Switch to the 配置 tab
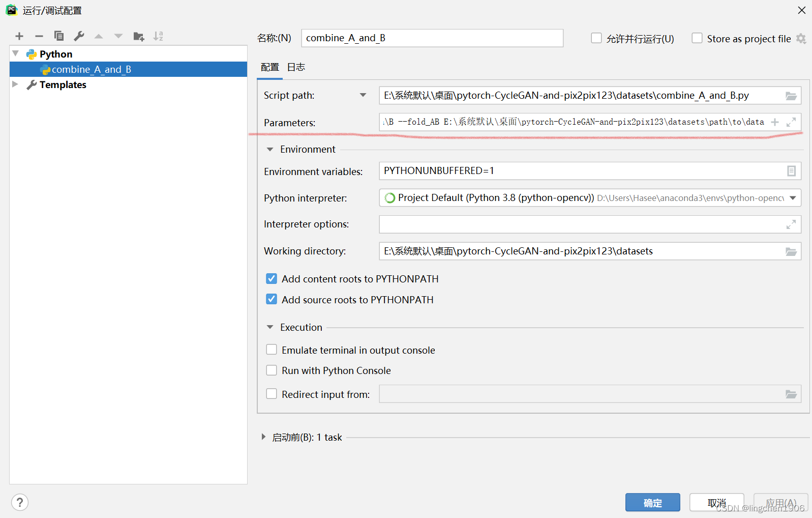 click(x=270, y=67)
